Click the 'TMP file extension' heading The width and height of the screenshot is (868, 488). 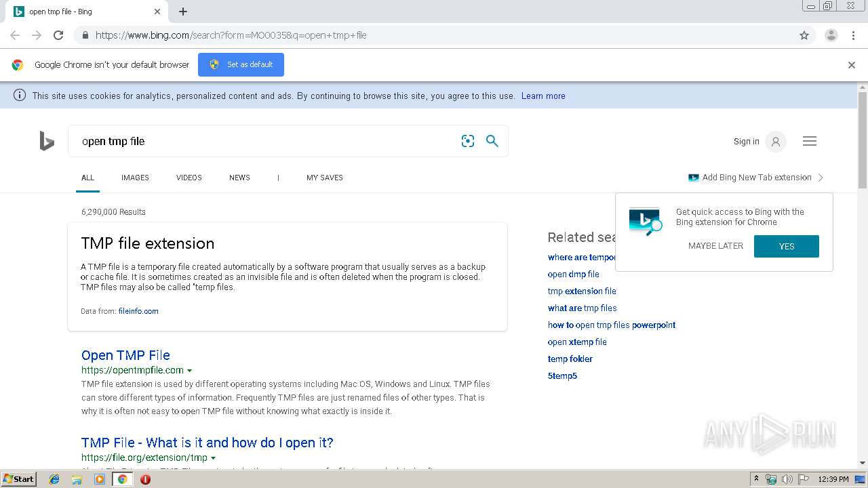point(148,243)
